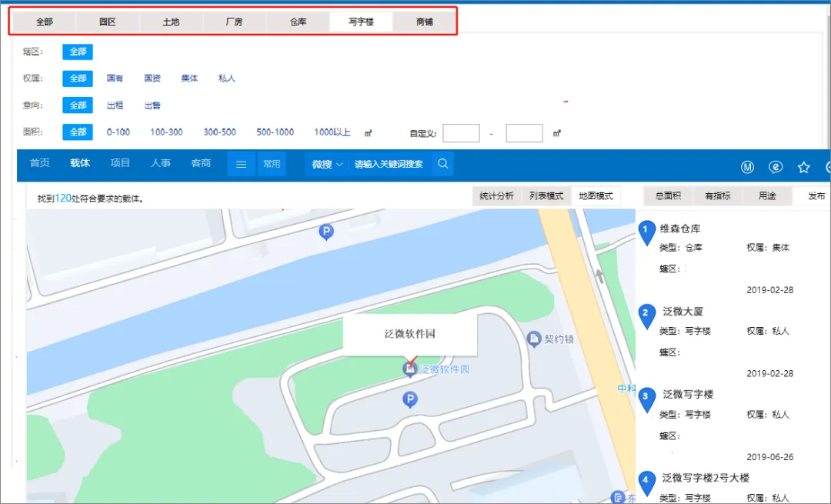The image size is (831, 504).
Task: Filter ownership by 国有
Action: (115, 78)
